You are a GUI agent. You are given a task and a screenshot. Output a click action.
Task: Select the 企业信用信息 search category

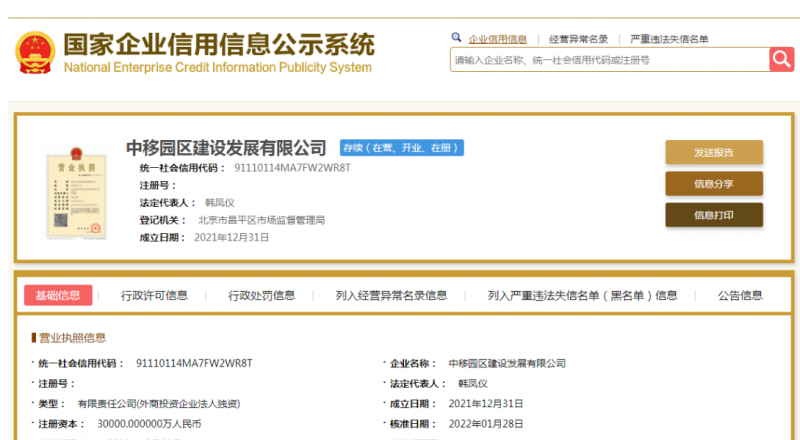(x=497, y=39)
